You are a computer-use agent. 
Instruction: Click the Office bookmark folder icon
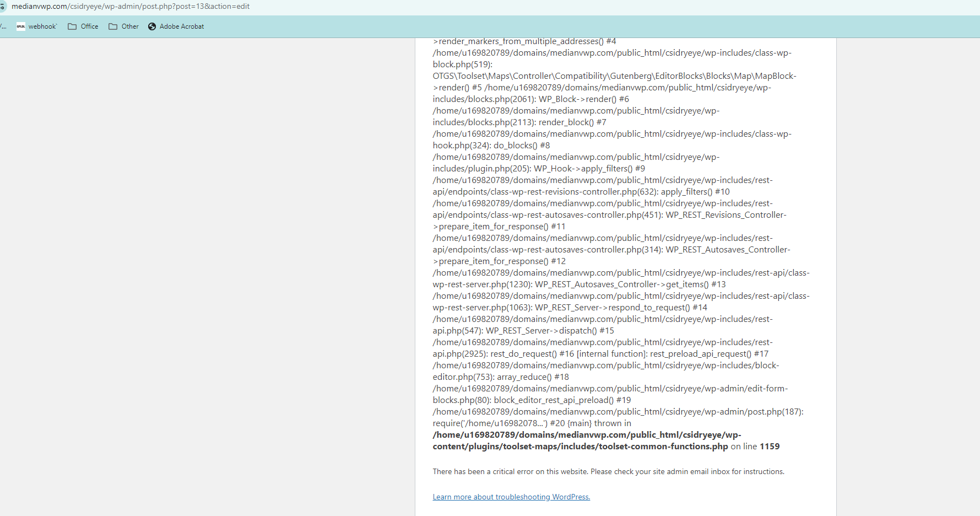pyautogui.click(x=72, y=26)
